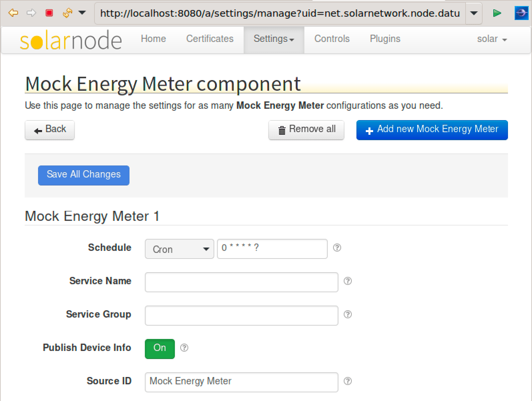Image resolution: width=532 pixels, height=401 pixels.
Task: Click the blue browser throbber icon
Action: 521,13
